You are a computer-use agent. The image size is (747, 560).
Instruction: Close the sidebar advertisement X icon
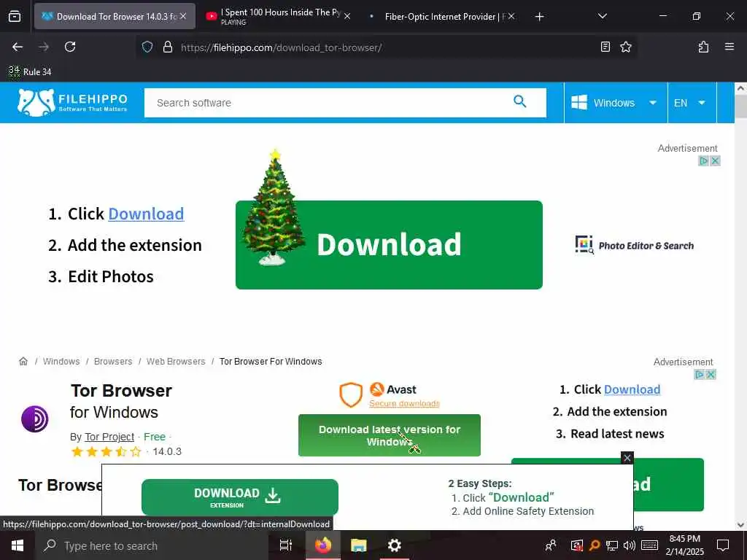click(711, 375)
